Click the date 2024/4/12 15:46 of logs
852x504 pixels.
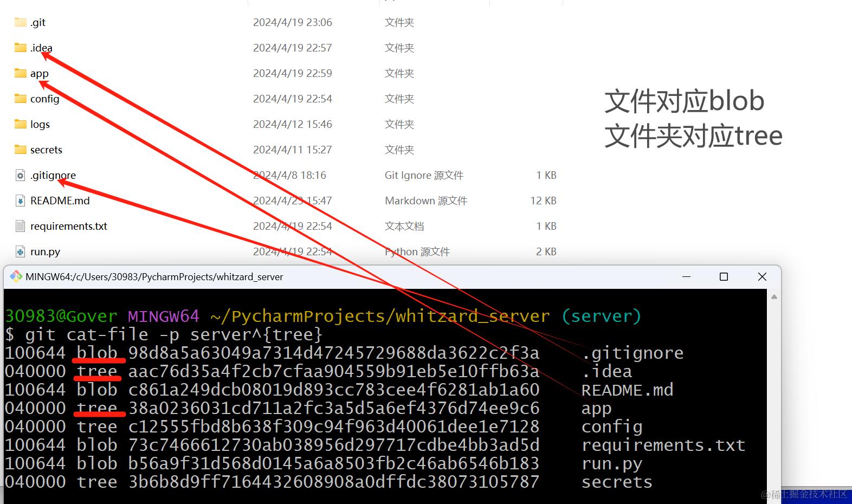coord(293,124)
